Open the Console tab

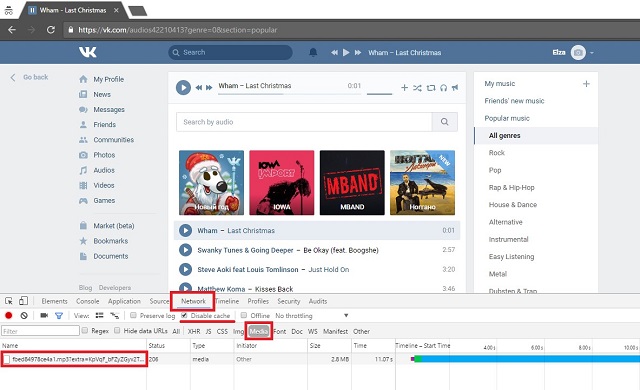87,301
